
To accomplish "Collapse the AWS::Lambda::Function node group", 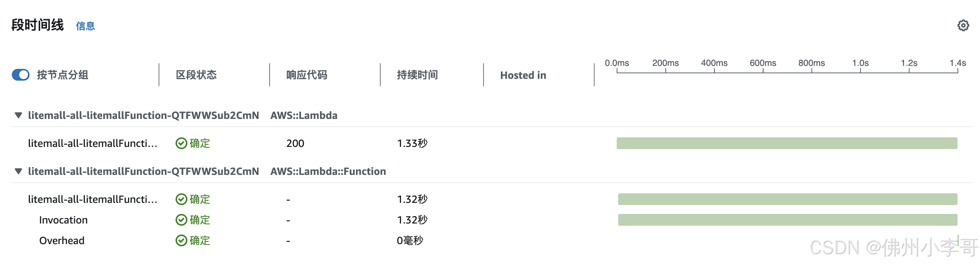I will 18,171.
